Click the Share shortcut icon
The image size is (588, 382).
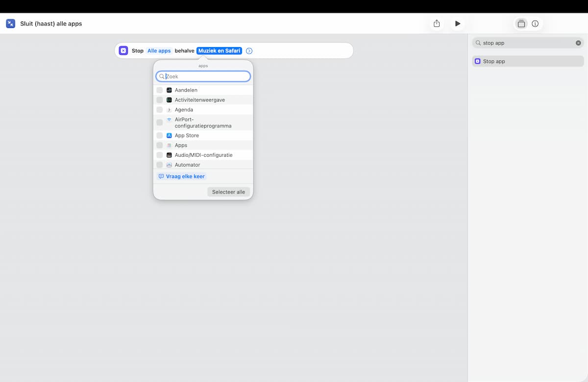437,24
